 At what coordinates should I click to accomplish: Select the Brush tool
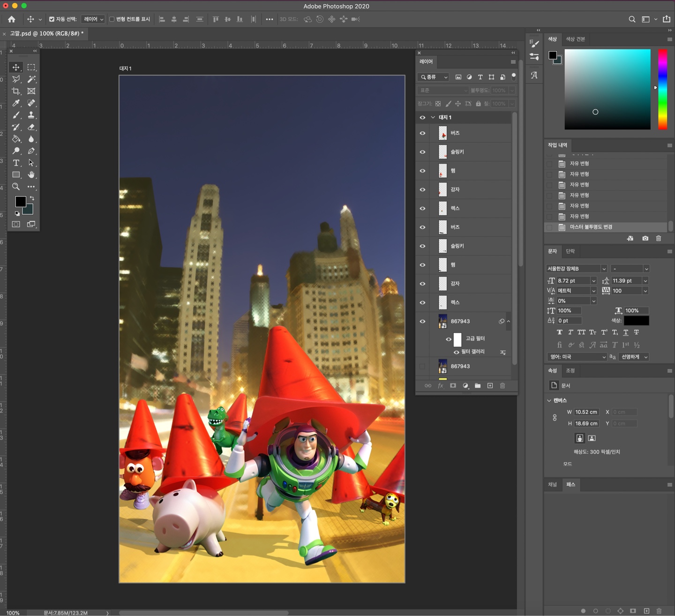pos(16,115)
